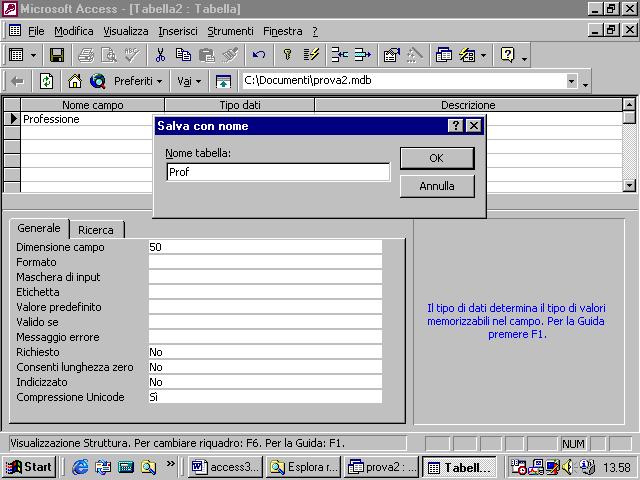This screenshot has height=480, width=640.
Task: Click the Home page house icon
Action: pos(75,81)
